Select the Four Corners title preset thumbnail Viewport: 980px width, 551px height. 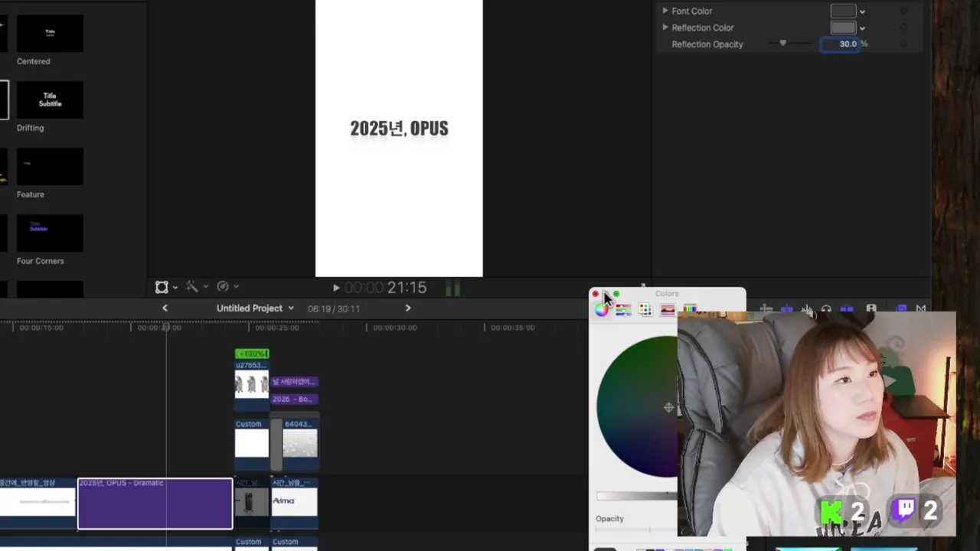point(50,233)
